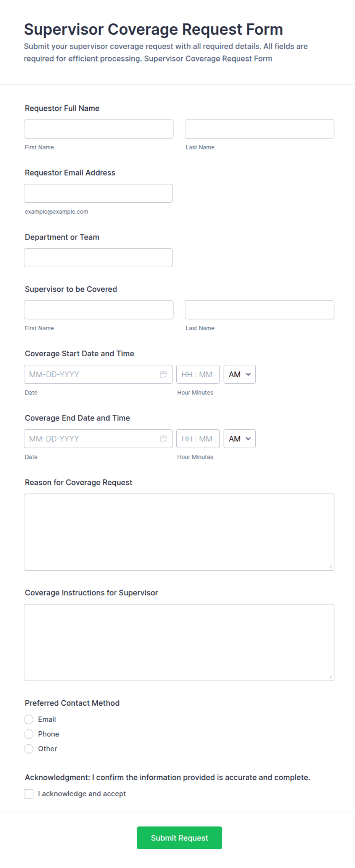
Task: Open calendar picker for Coverage End Date
Action: [x=163, y=439]
